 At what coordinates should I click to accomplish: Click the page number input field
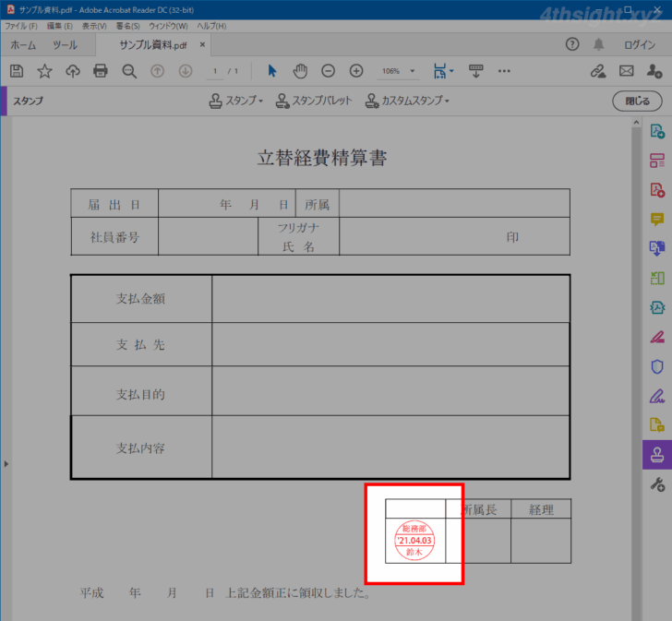pos(215,71)
